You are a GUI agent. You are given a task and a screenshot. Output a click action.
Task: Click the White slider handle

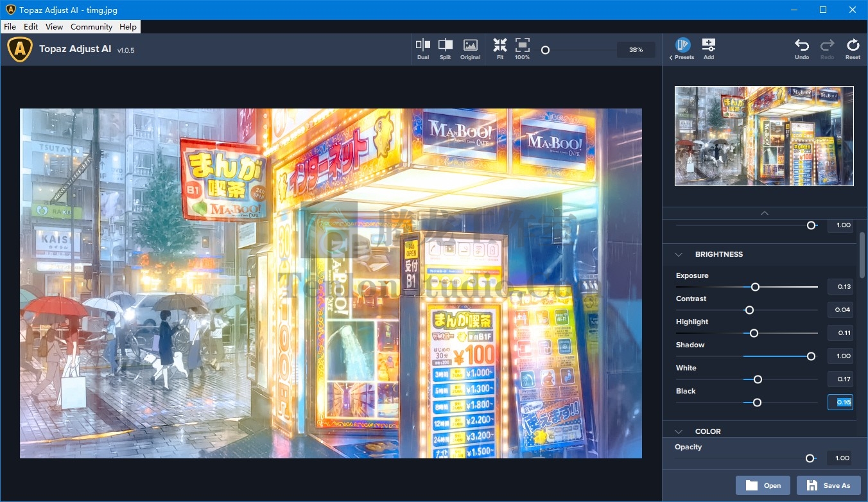[x=758, y=379]
